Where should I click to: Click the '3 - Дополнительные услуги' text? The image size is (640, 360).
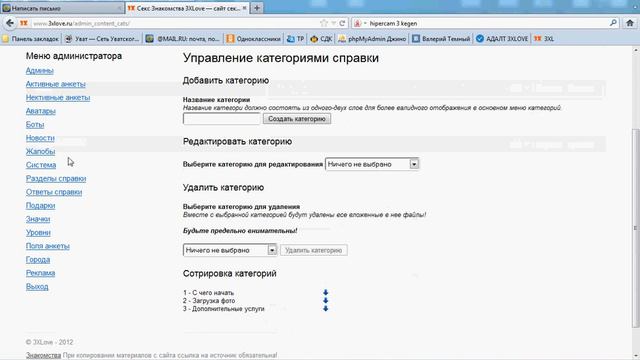click(x=224, y=309)
